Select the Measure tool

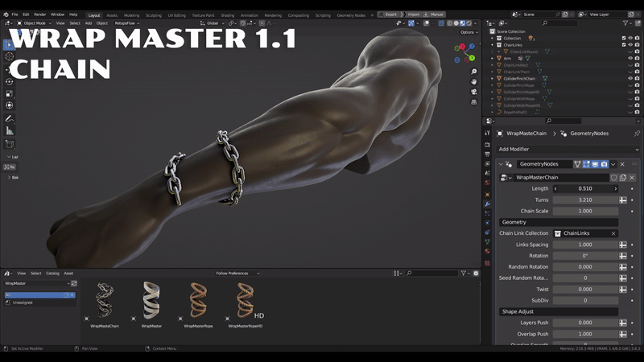pos(9,131)
